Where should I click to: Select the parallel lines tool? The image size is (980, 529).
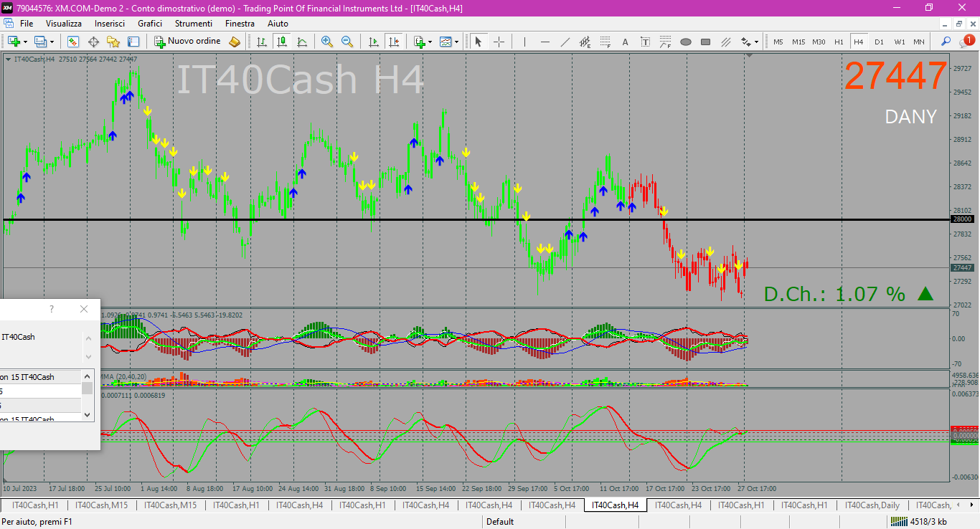click(x=725, y=42)
